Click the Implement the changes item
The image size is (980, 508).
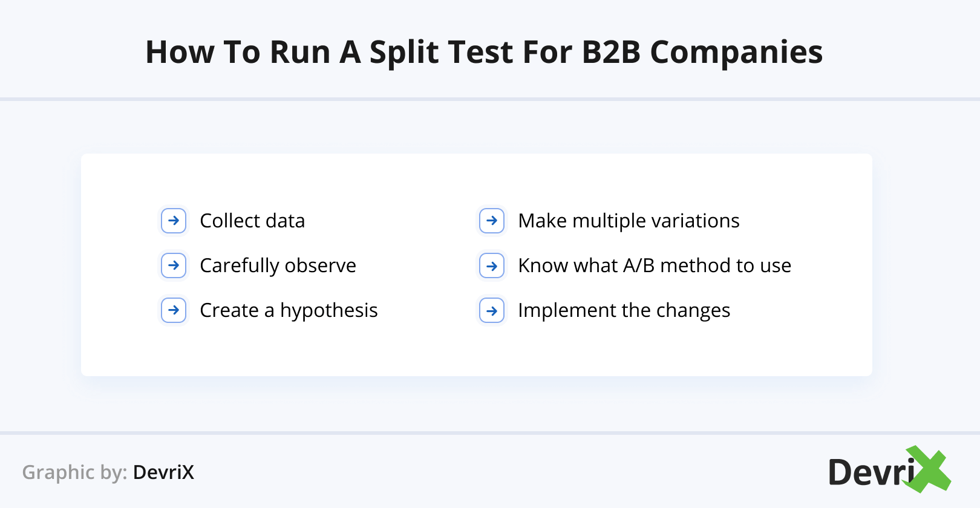624,310
